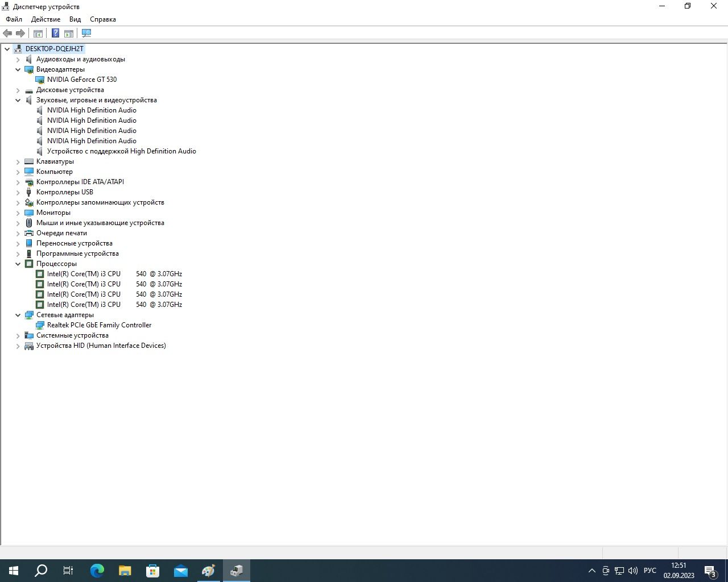Open the Файл menu
The image size is (728, 582).
[x=14, y=19]
